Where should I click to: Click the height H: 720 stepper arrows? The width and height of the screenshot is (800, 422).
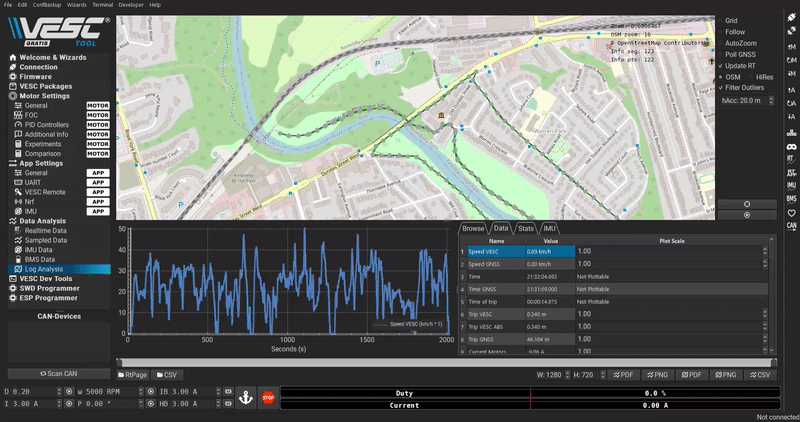tap(603, 375)
